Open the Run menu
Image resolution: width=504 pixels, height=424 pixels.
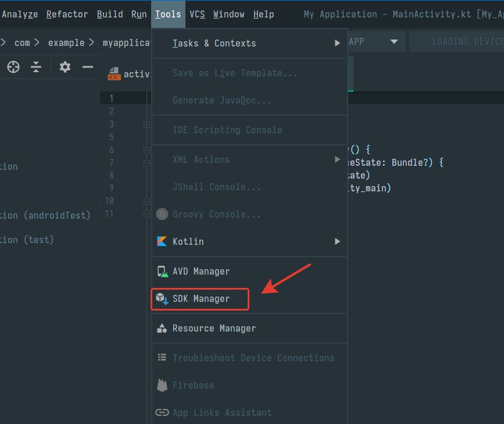[139, 15]
